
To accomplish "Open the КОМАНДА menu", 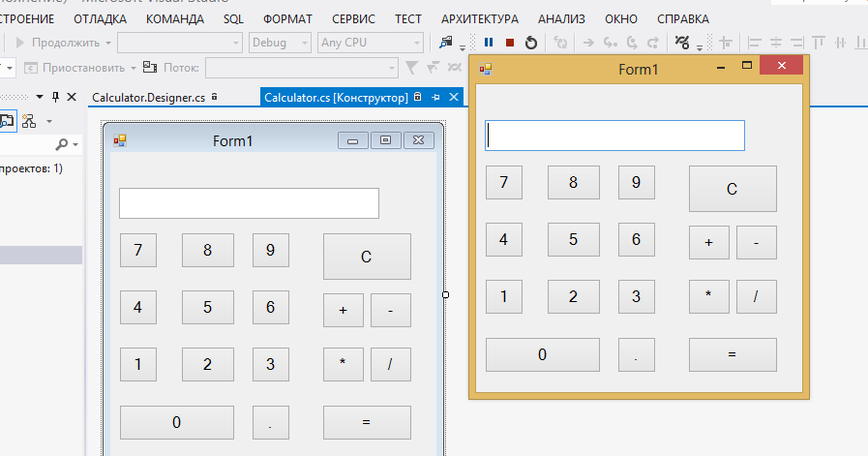I will coord(175,18).
